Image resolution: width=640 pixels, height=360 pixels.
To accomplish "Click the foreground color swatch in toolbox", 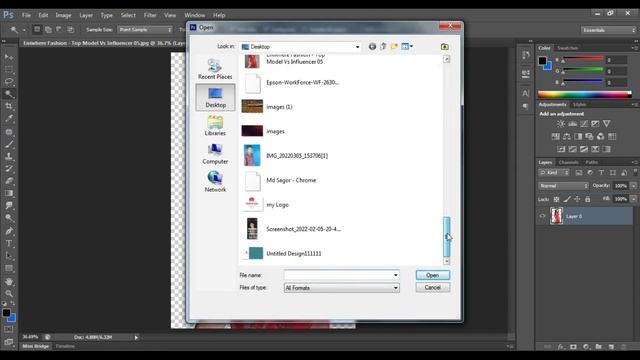I will coord(6,313).
